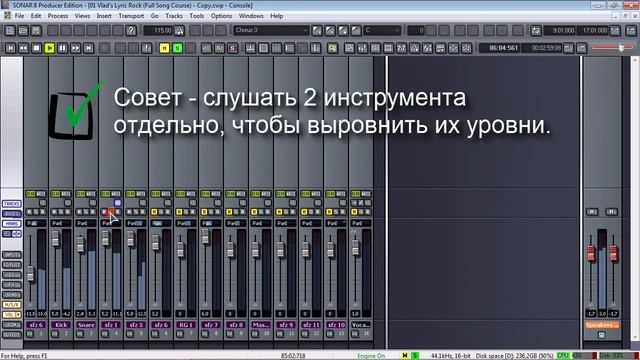640x360 pixels.
Task: Solo the sfz 11 channel strip
Action: tap(311, 212)
